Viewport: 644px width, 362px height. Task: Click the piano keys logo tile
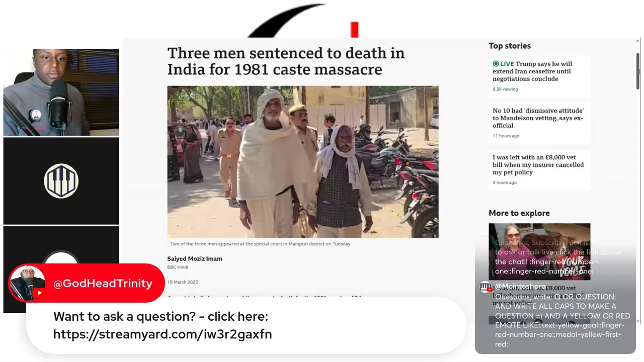click(x=61, y=181)
